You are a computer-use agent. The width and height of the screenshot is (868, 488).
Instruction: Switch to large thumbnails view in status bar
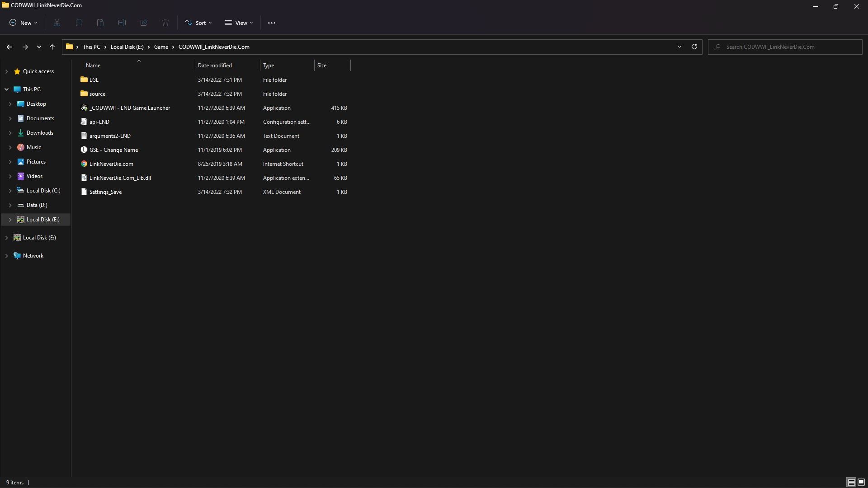tap(861, 483)
